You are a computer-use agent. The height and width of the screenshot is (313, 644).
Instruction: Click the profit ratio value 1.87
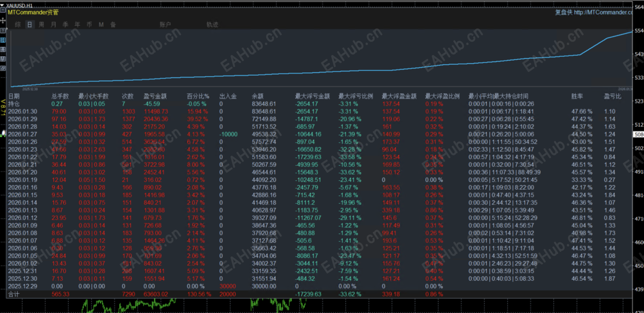[x=610, y=279]
